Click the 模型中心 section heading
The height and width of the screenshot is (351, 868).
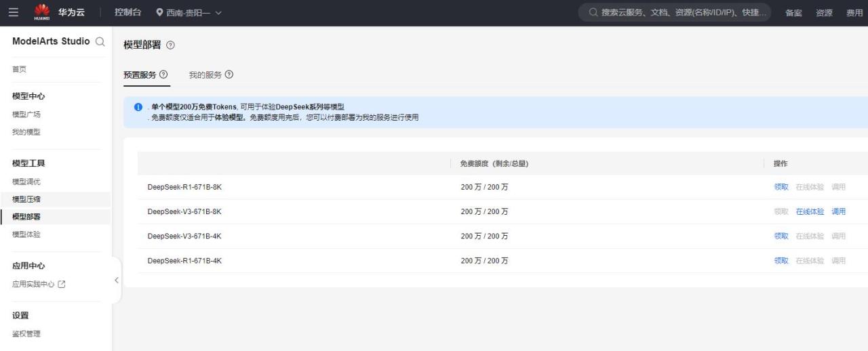(x=28, y=96)
